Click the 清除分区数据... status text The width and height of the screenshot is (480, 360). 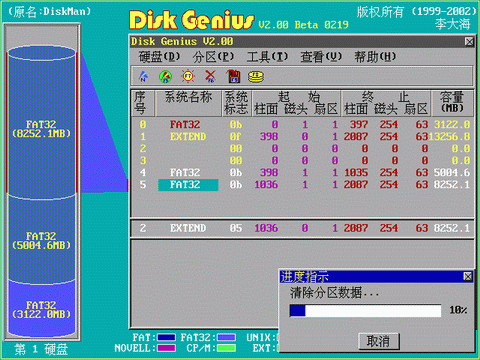[x=334, y=293]
